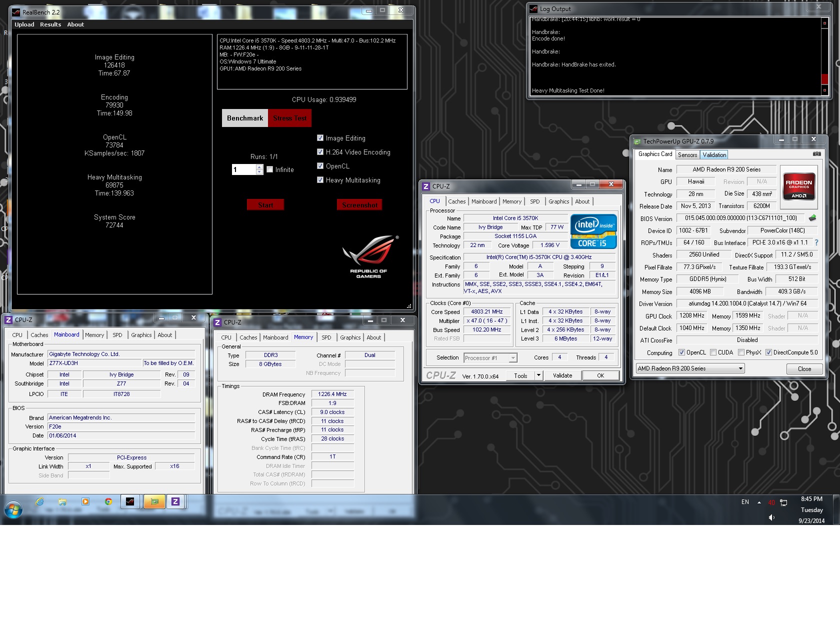Open the Tools dropdown arrow in CPU-Z
The height and width of the screenshot is (640, 840).
click(x=538, y=375)
